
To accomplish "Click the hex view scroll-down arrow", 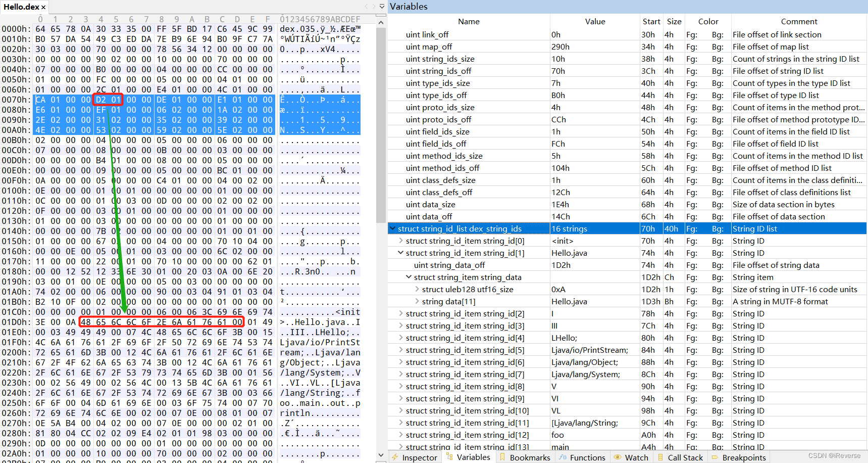I will [381, 455].
